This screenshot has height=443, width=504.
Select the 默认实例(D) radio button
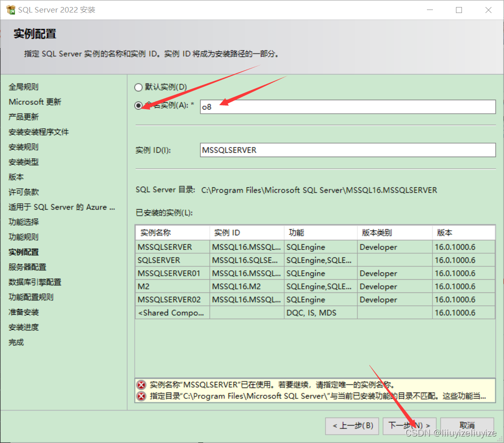click(x=138, y=87)
